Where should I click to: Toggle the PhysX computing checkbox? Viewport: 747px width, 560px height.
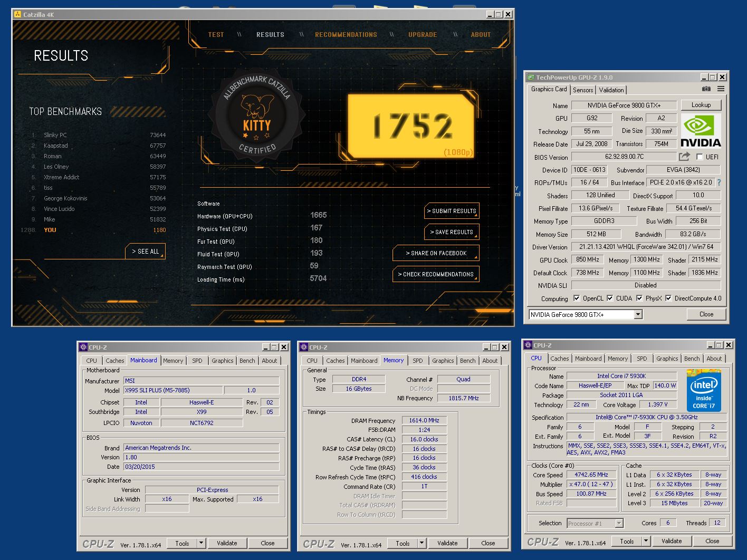tap(639, 298)
